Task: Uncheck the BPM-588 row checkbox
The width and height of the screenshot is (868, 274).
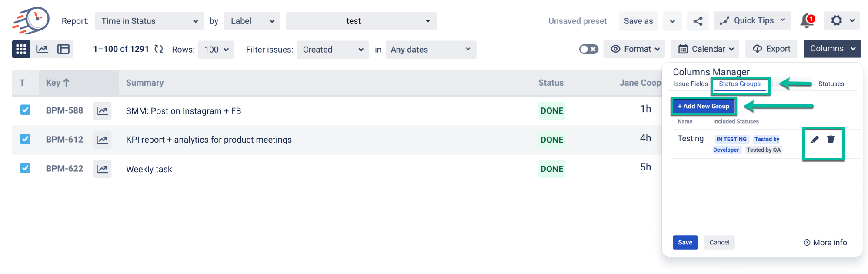Action: click(x=25, y=110)
